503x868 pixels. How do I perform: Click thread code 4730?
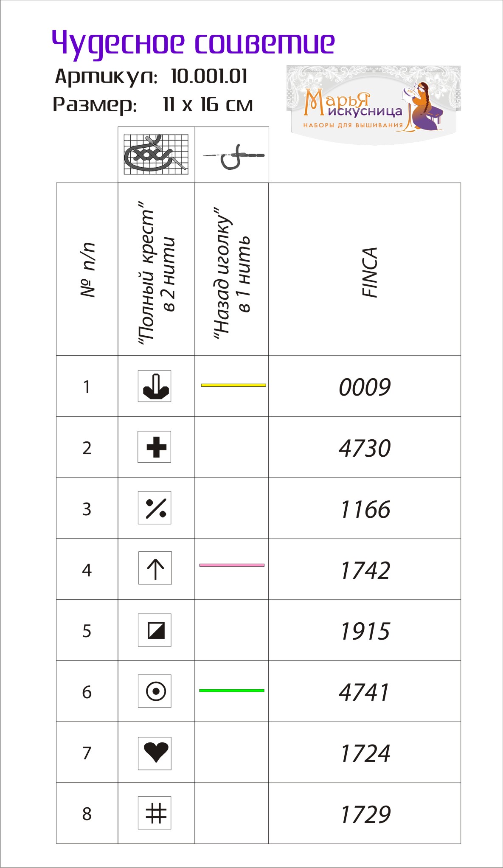point(365,448)
